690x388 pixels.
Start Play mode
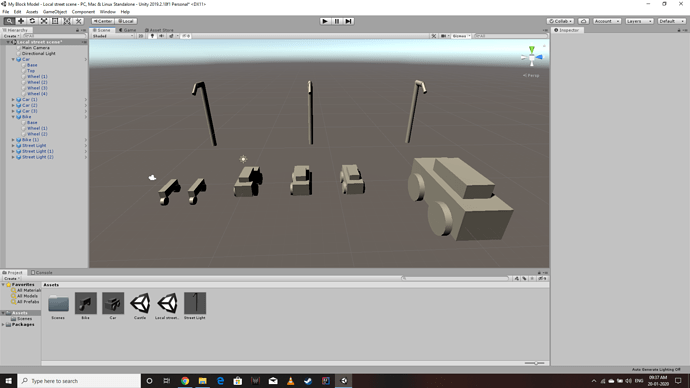[325, 21]
